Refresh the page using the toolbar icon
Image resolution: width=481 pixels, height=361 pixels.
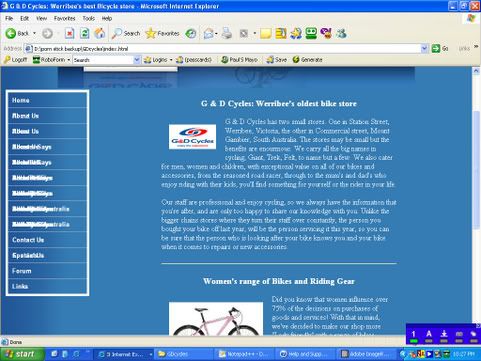[x=84, y=33]
